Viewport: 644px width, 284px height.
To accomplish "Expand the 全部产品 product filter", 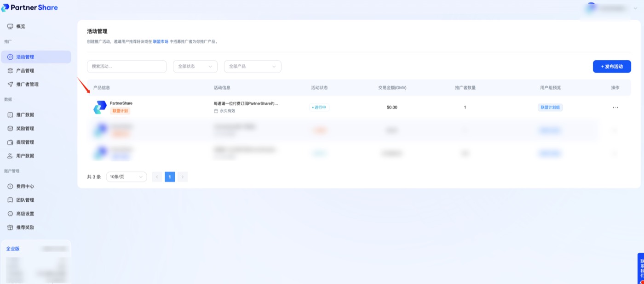I will [x=253, y=67].
